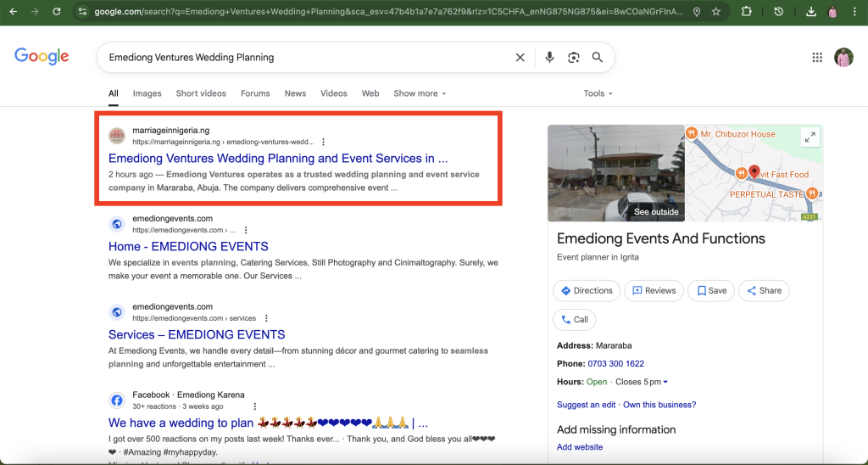Open Chrome three-dot menu
The image size is (868, 465).
point(855,12)
